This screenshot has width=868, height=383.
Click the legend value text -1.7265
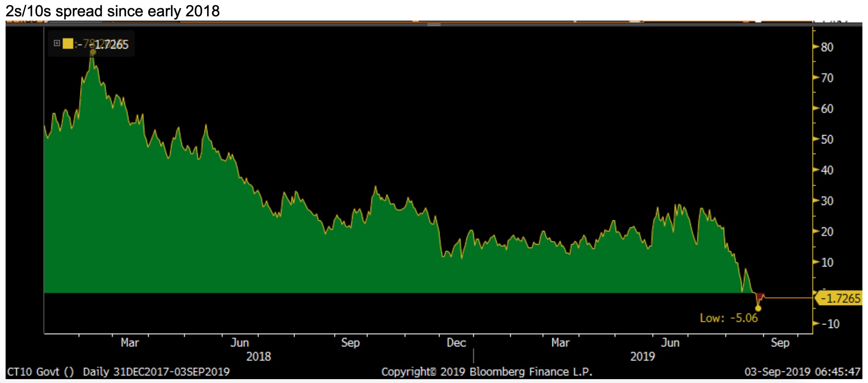click(x=111, y=44)
